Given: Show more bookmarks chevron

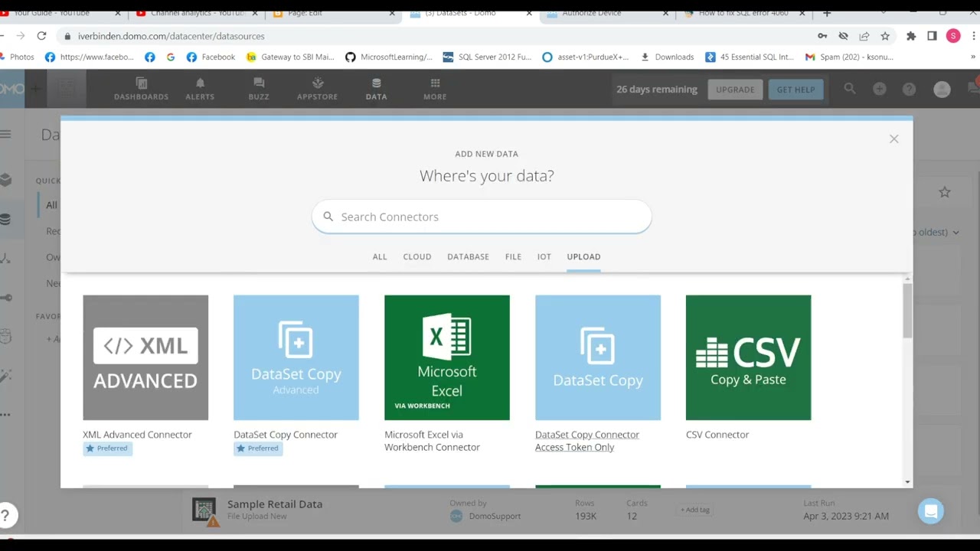Looking at the screenshot, I should pyautogui.click(x=973, y=57).
